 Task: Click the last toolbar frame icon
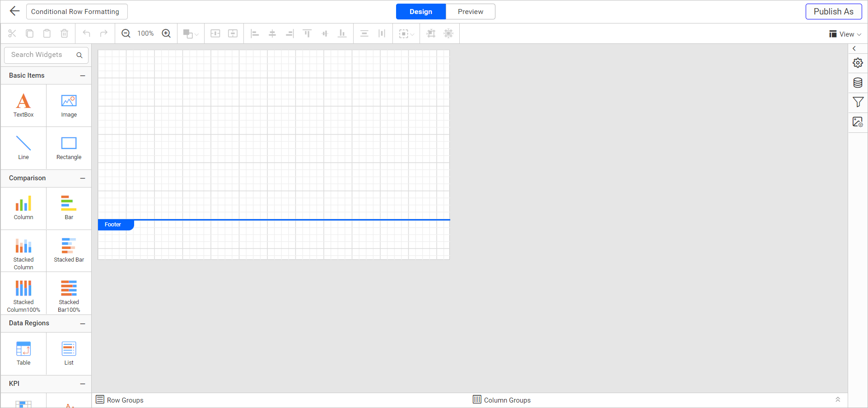pyautogui.click(x=448, y=33)
